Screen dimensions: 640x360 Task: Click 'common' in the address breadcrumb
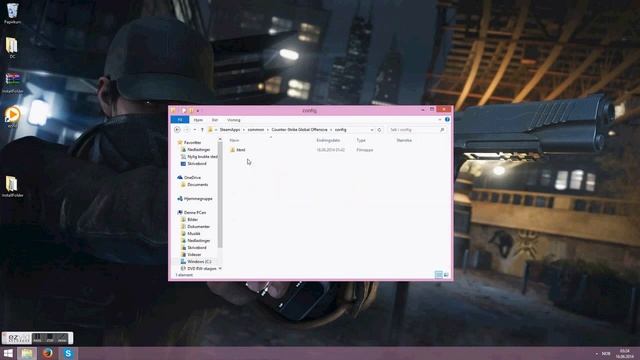click(x=256, y=129)
